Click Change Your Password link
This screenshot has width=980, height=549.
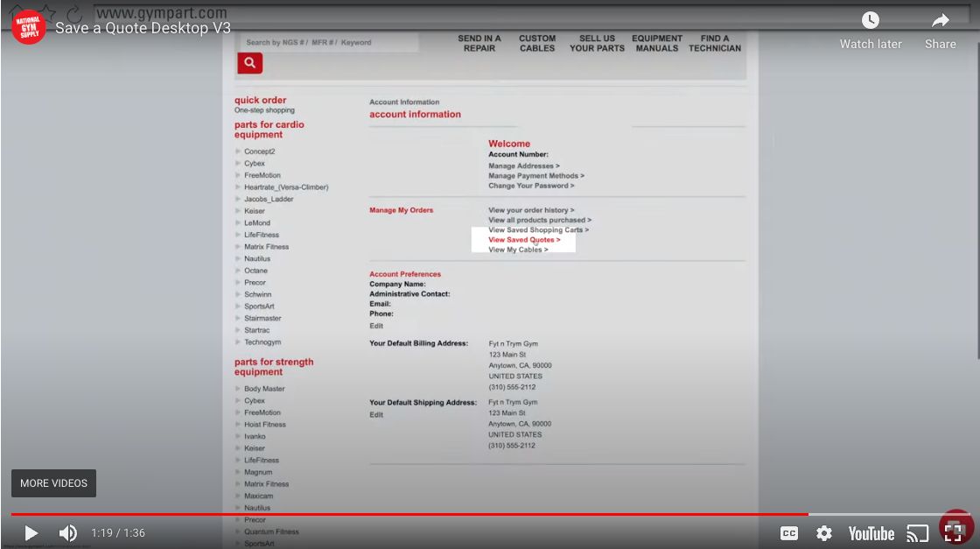[x=531, y=186]
